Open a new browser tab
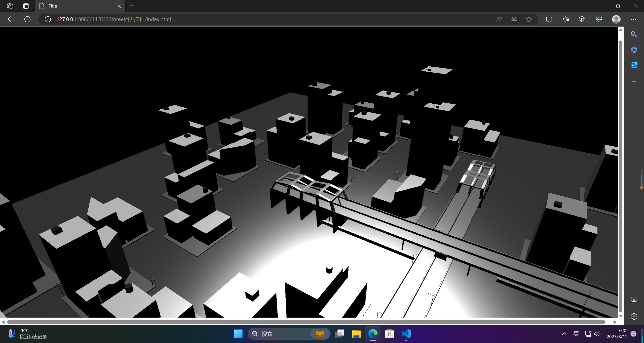Image resolution: width=644 pixels, height=343 pixels. [x=132, y=6]
